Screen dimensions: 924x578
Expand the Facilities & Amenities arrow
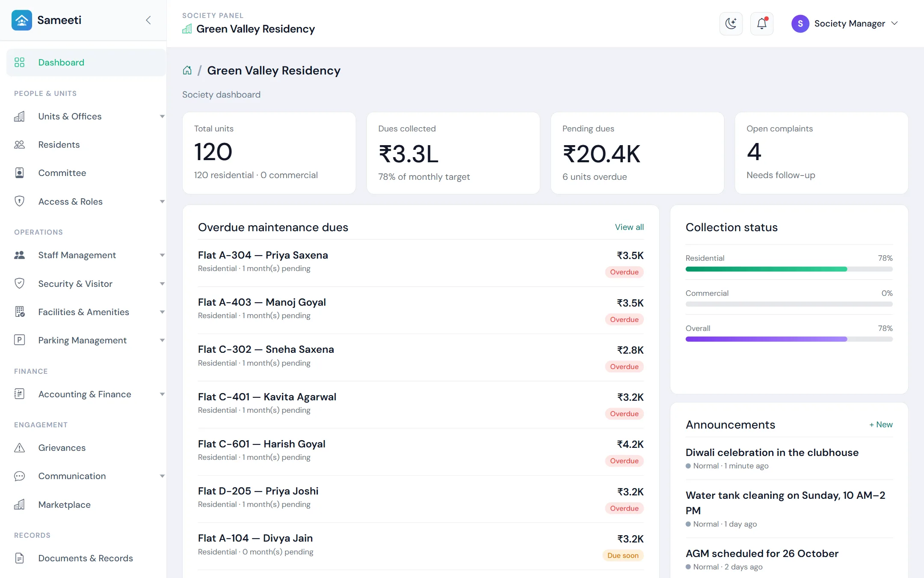(x=162, y=312)
